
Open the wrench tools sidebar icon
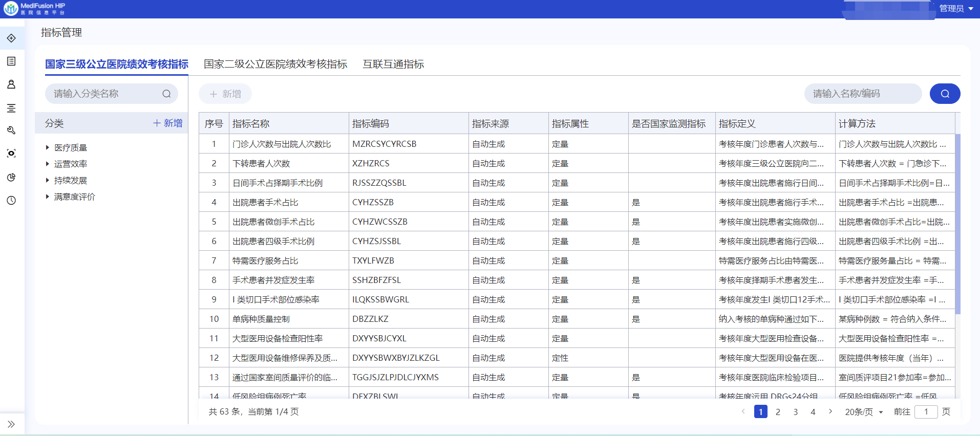tap(11, 130)
